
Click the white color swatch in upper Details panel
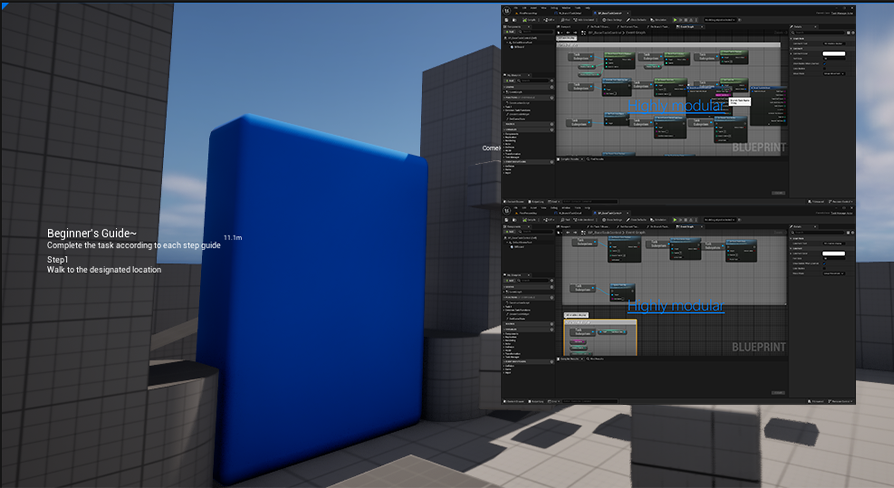[x=834, y=54]
